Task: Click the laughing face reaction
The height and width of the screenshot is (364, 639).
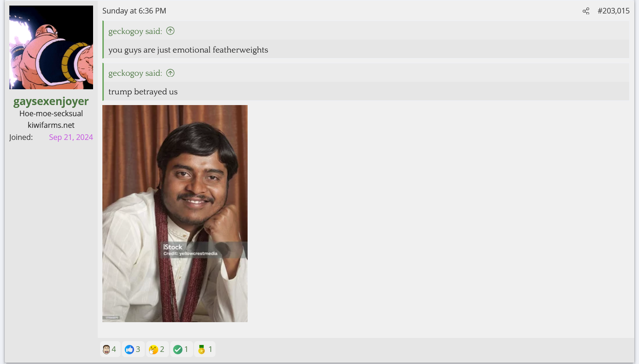Action: click(x=110, y=349)
